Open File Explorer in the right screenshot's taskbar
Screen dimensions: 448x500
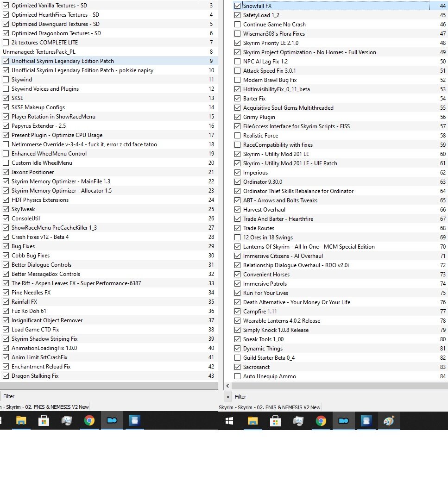tap(252, 421)
